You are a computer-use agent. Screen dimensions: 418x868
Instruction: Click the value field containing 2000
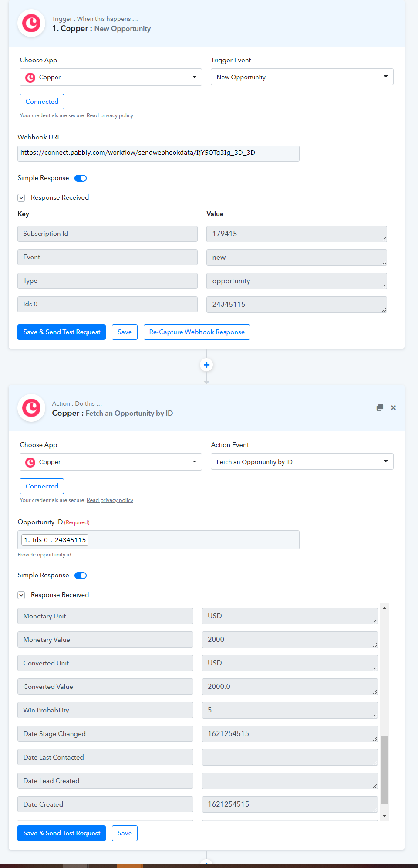[290, 640]
